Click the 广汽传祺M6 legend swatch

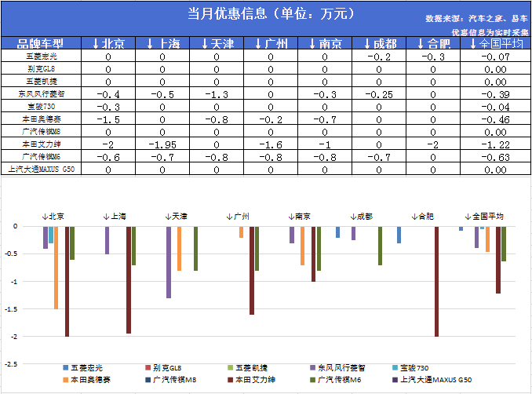click(x=312, y=380)
